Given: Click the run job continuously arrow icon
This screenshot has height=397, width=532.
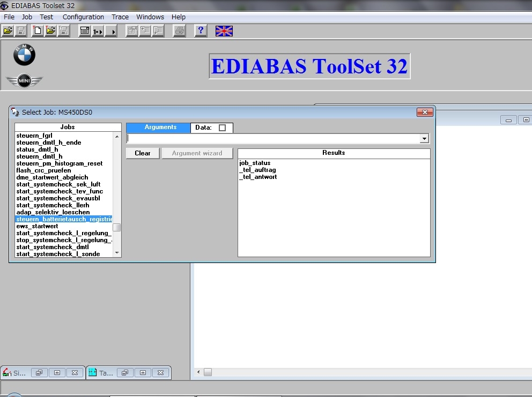Looking at the screenshot, I should click(110, 31).
